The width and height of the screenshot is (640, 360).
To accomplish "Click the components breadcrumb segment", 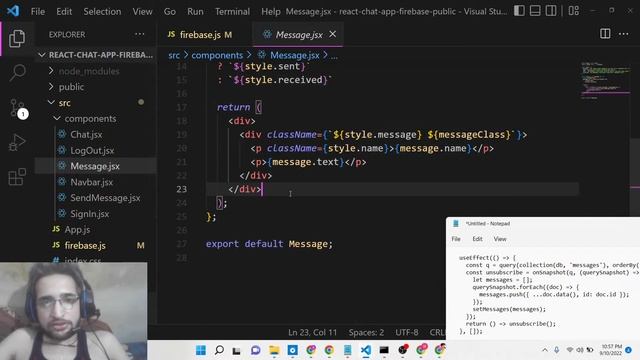I will click(217, 55).
